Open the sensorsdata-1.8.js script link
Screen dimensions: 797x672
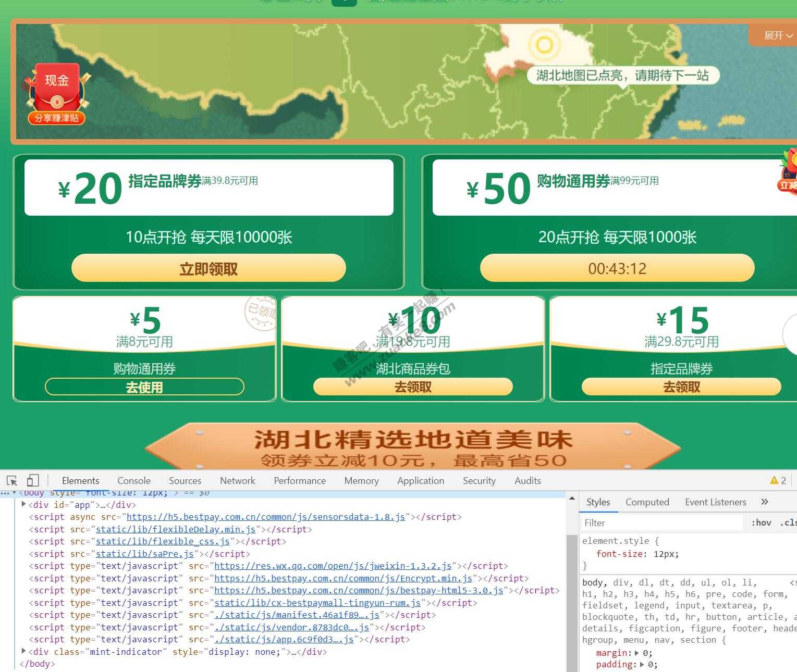coord(266,517)
